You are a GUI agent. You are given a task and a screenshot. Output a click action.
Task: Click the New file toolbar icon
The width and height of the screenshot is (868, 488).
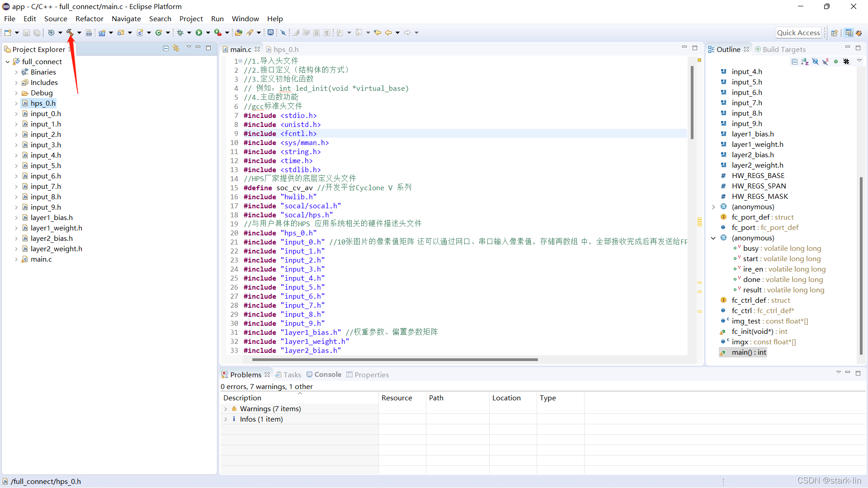(8, 33)
